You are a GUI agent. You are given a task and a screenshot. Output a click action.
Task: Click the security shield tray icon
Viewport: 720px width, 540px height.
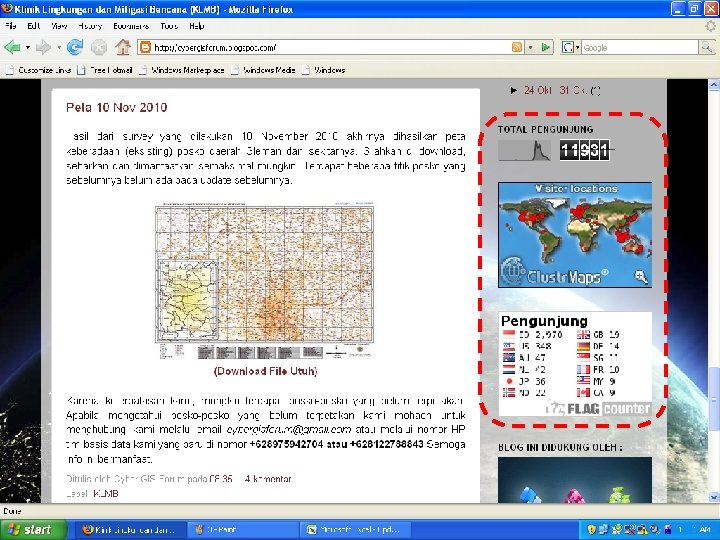pyautogui.click(x=591, y=530)
